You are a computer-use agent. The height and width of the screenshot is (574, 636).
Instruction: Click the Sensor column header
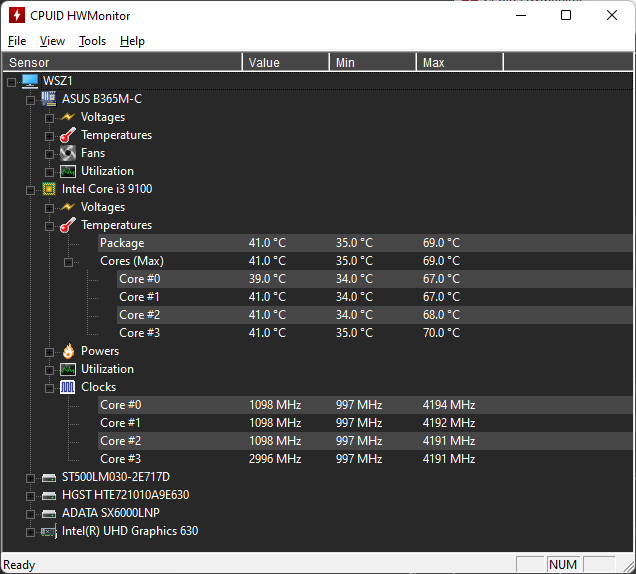(x=122, y=62)
